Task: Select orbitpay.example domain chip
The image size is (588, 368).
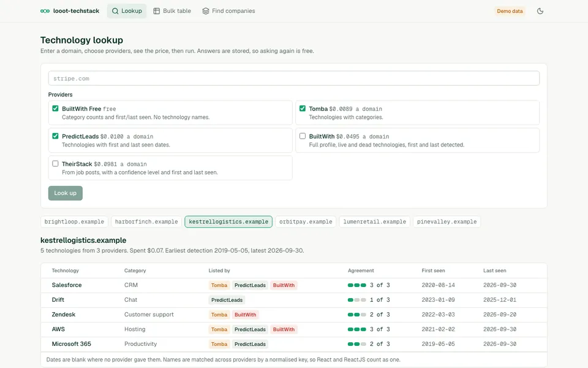Action: (306, 221)
